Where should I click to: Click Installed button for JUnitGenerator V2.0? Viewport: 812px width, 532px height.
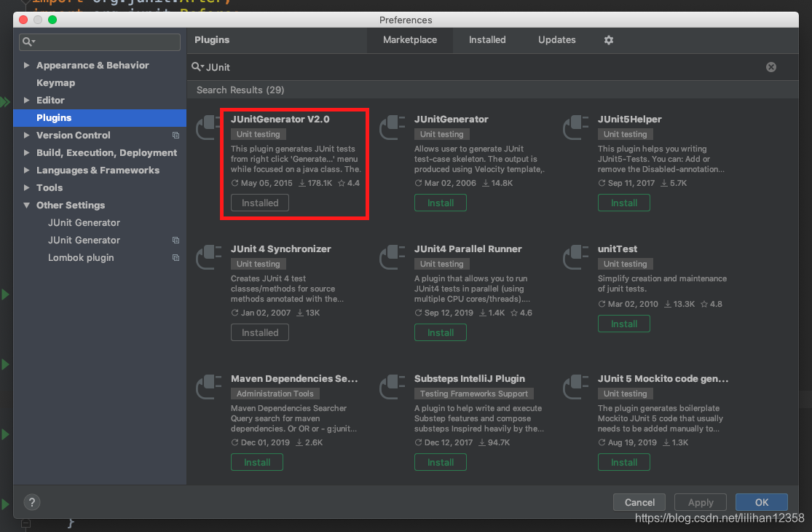point(260,203)
